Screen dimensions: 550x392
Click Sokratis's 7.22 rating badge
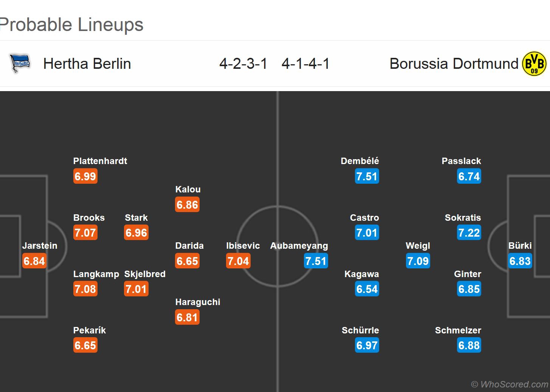point(469,233)
